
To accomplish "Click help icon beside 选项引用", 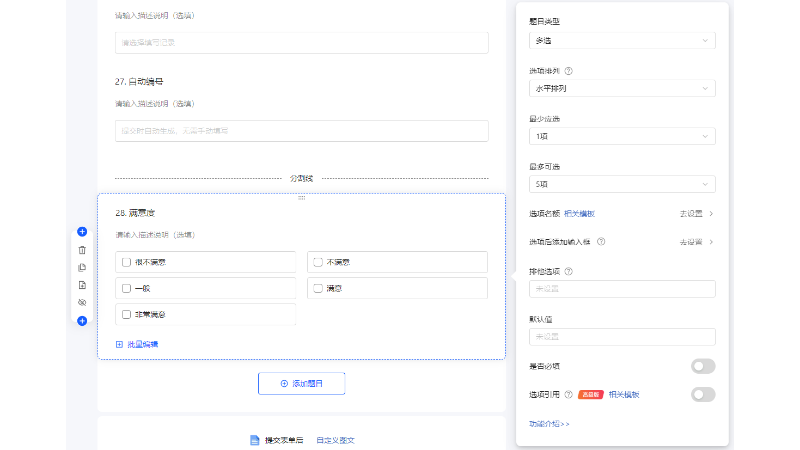I will pyautogui.click(x=568, y=394).
